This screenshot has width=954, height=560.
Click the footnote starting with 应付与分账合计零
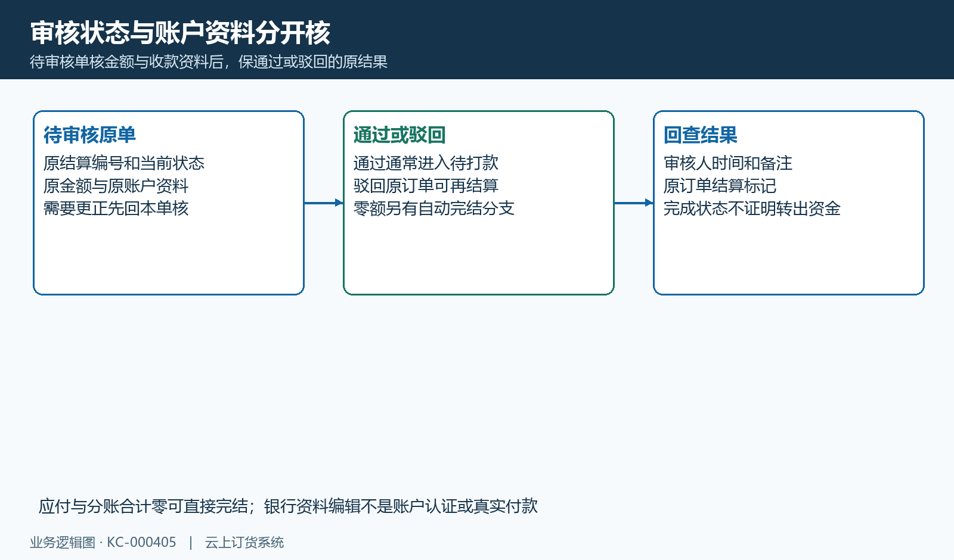click(289, 506)
